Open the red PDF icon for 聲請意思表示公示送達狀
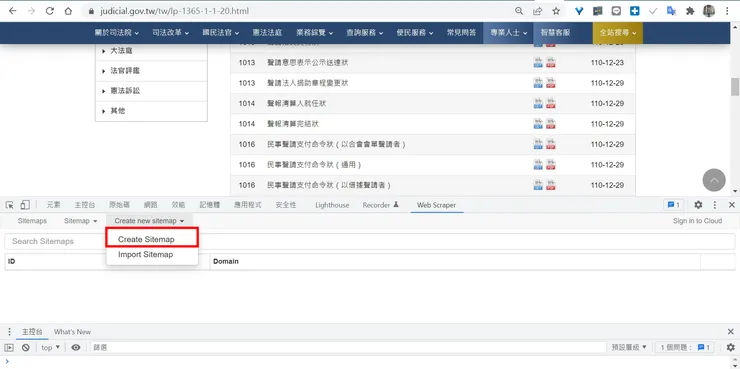740x369 pixels. coord(551,62)
